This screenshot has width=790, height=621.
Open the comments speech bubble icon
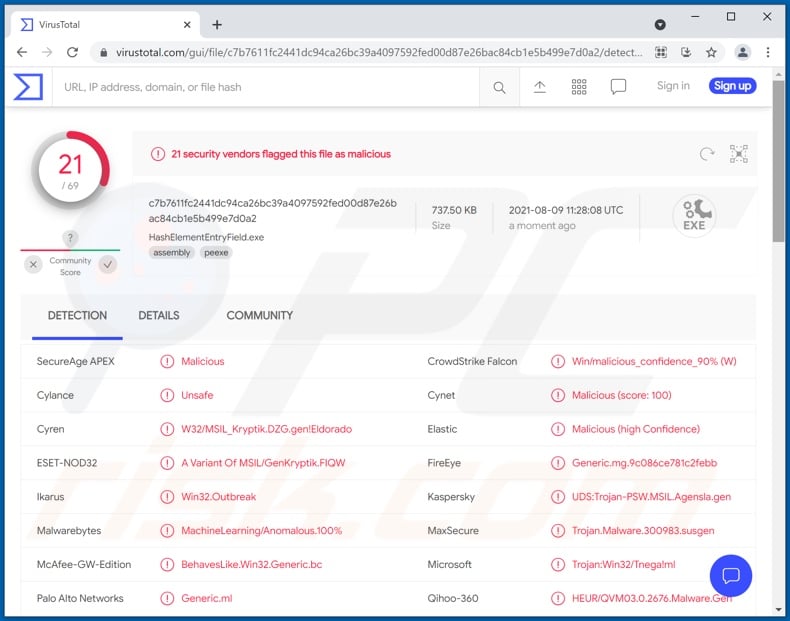(x=618, y=87)
